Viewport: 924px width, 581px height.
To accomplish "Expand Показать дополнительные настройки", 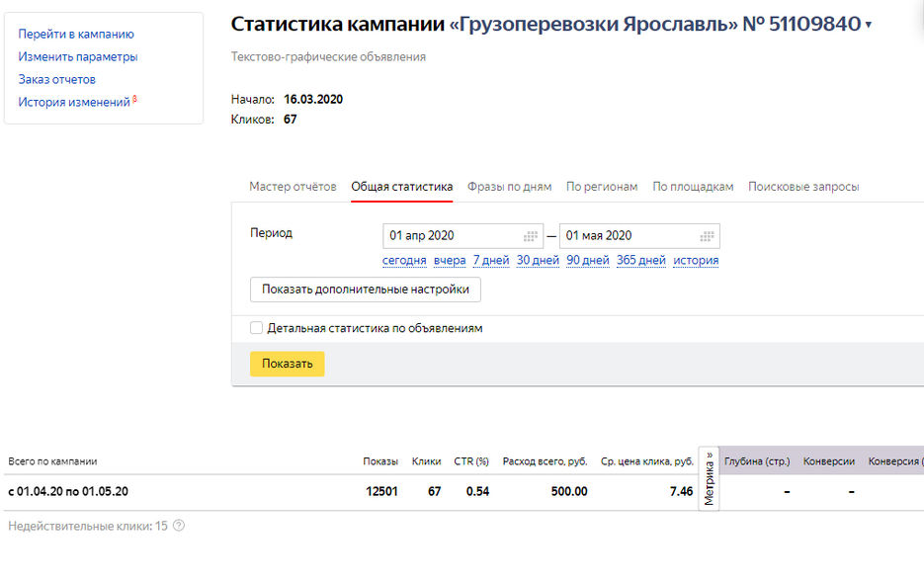I will point(366,290).
